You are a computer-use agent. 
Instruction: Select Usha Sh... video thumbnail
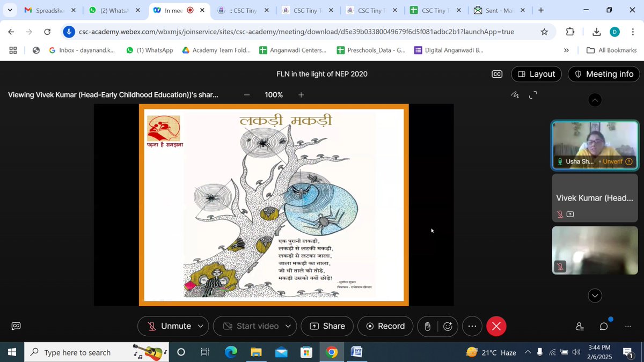point(595,145)
